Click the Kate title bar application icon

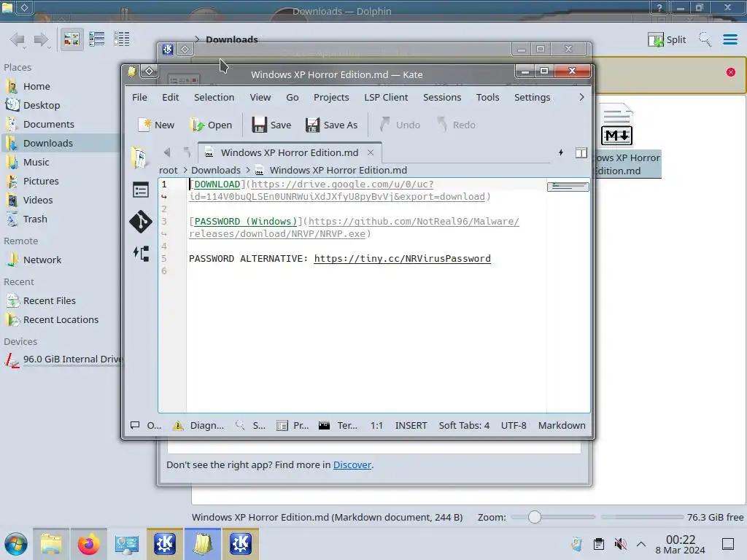point(131,71)
